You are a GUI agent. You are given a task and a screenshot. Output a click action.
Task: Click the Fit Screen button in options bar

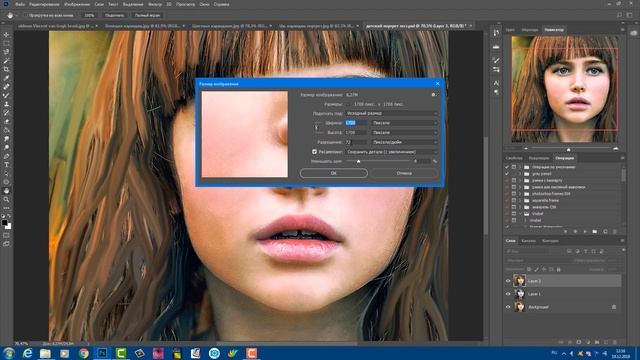(114, 15)
